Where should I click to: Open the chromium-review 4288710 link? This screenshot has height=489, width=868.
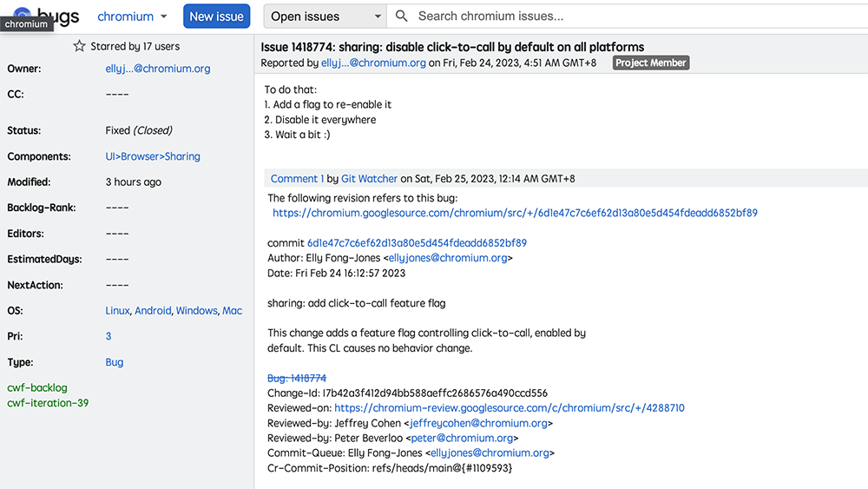510,407
